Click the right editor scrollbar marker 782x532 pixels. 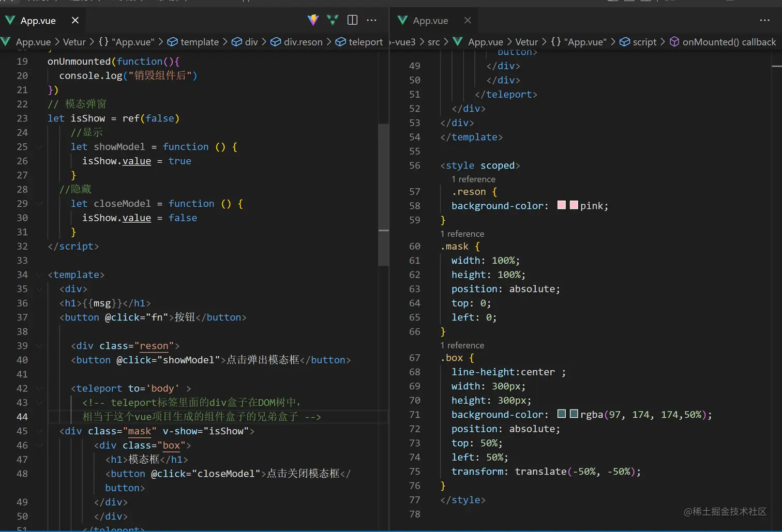(776, 66)
